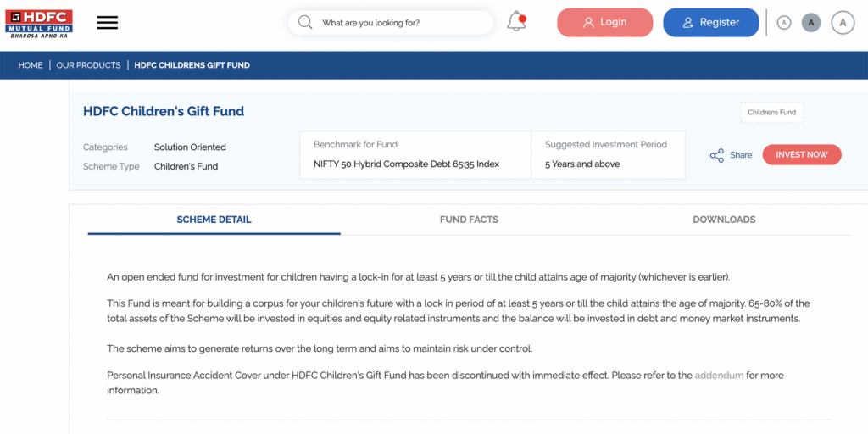The width and height of the screenshot is (868, 434).
Task: Click the HDFC Children's Gift Fund heading
Action: tap(164, 111)
